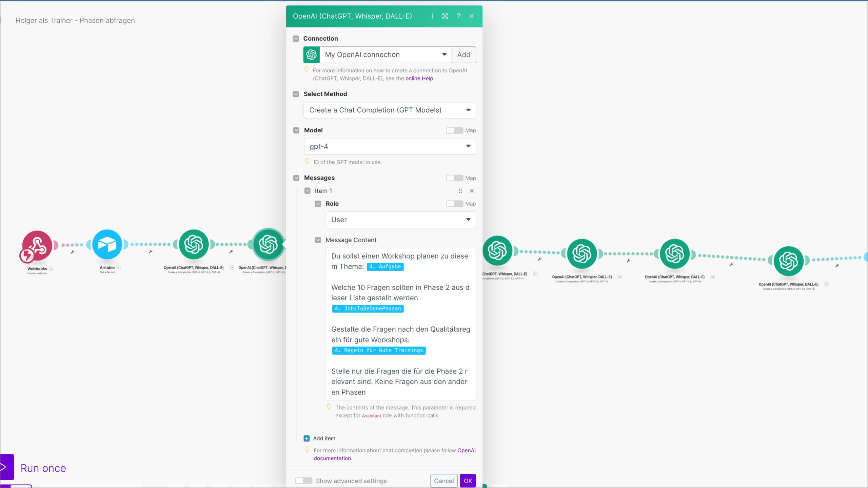Open the help question mark icon
Screen dimensions: 868x488
point(459,16)
